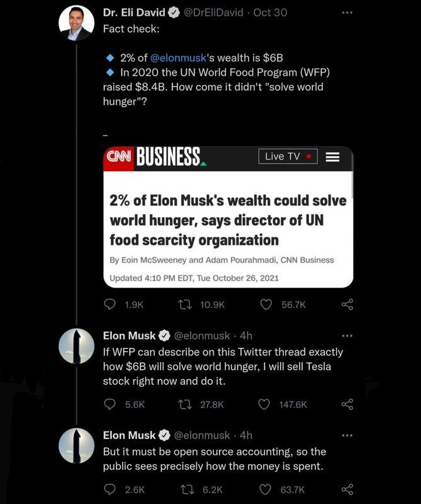Share the open source accounting tweet
The height and width of the screenshot is (504, 421).
[347, 489]
